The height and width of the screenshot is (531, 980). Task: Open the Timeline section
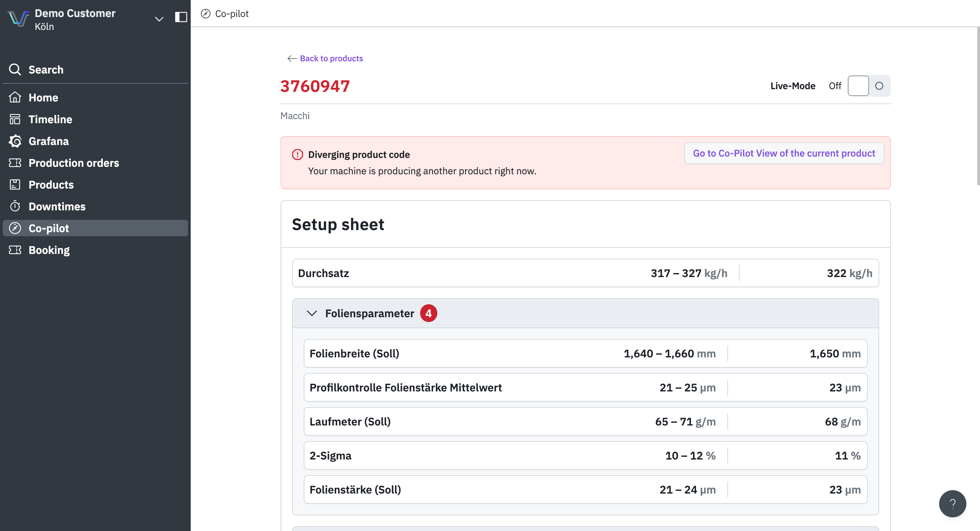coord(95,119)
